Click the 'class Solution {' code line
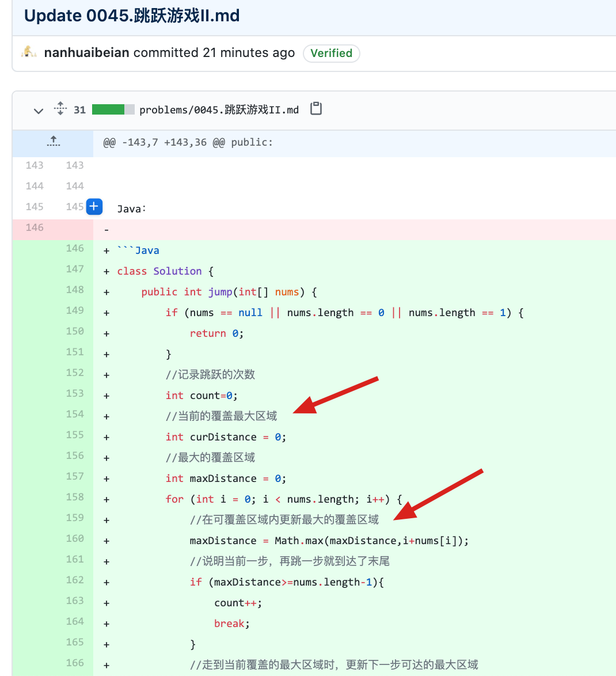 tap(165, 271)
